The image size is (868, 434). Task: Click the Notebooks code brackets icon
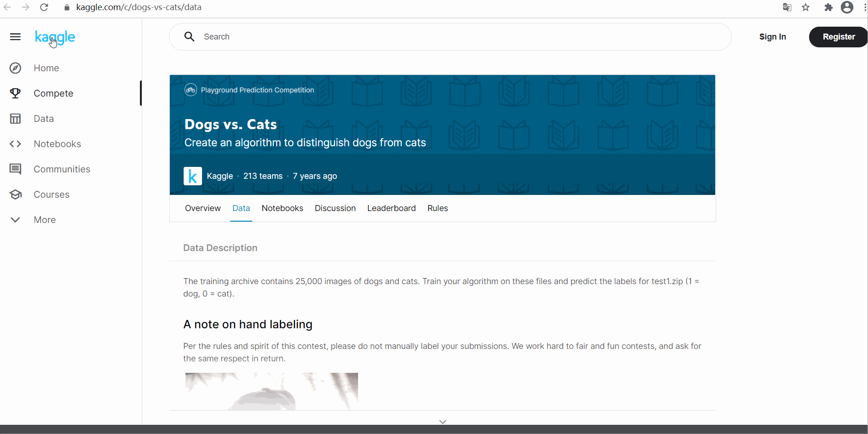coord(15,144)
